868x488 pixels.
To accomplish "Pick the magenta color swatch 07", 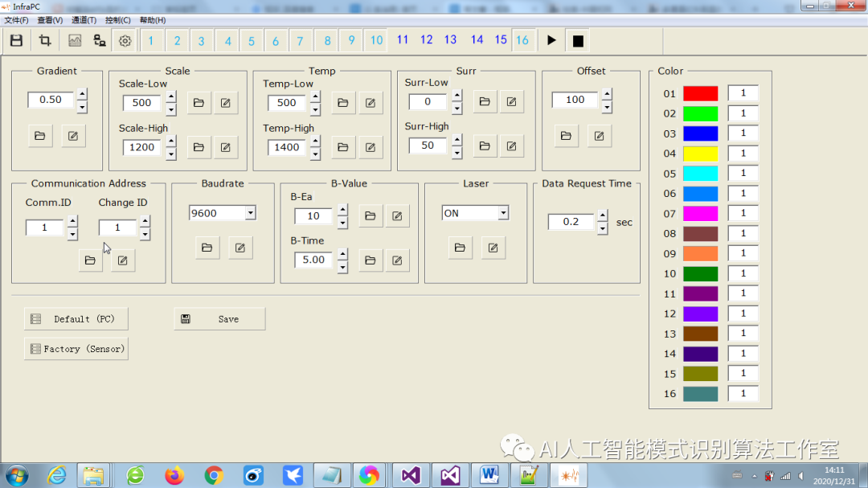I will pyautogui.click(x=700, y=213).
